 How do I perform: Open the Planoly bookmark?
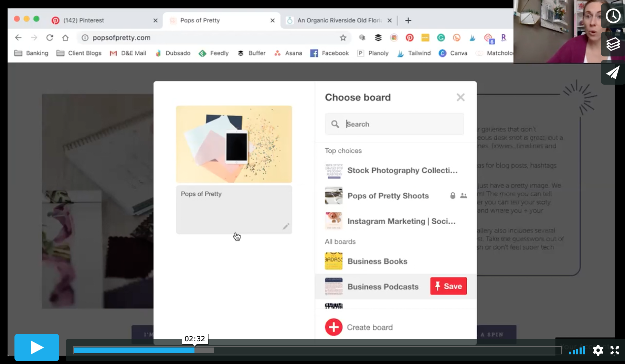(373, 53)
